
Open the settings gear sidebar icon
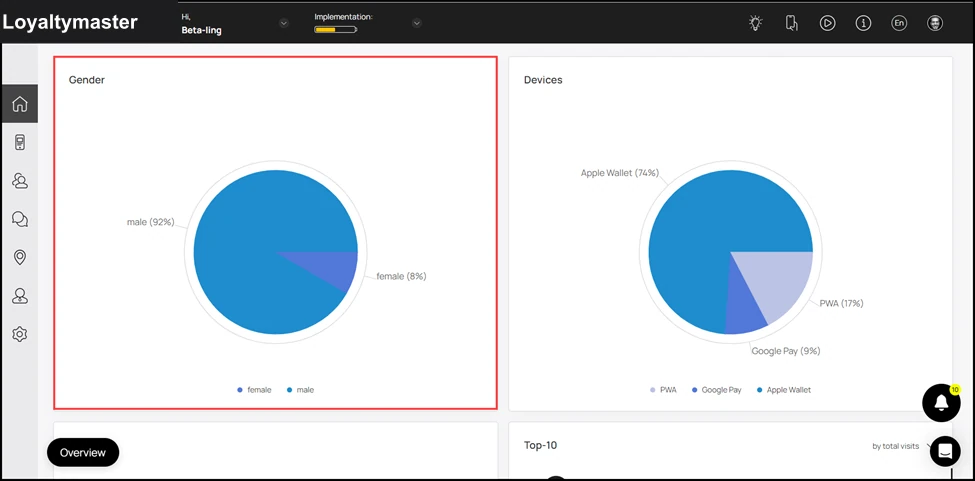[x=20, y=334]
